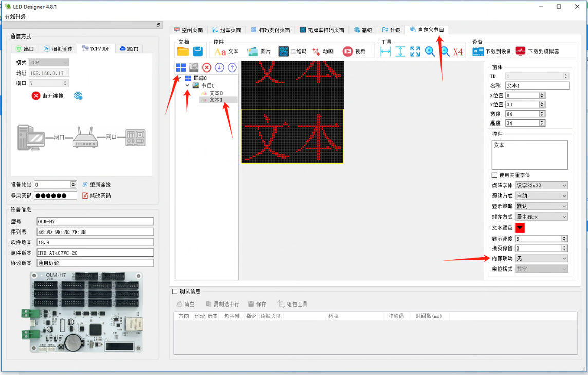Add a 文本 text control
Viewport: 588px width, 375px height.
click(226, 52)
